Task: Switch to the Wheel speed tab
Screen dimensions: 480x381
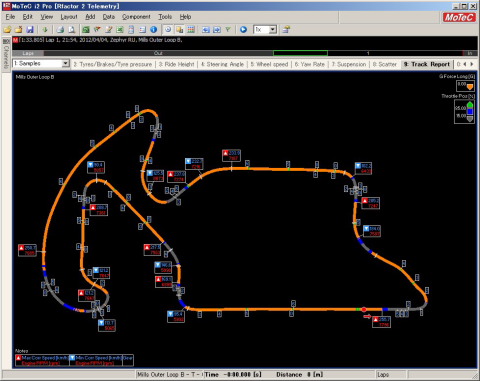Action: click(269, 64)
